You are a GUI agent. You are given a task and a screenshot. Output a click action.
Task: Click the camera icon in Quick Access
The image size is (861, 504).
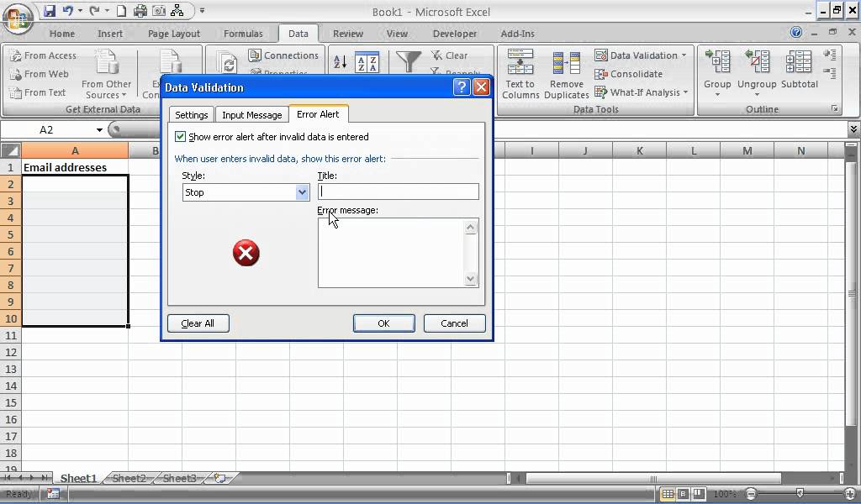click(159, 11)
